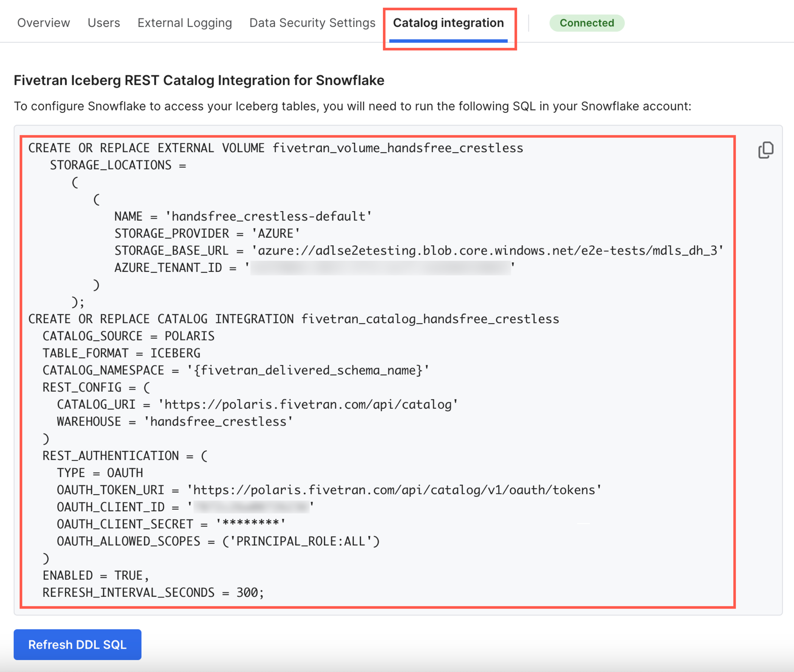Click the REFRESH_INTERVAL_SECONDS = 300 line
This screenshot has width=794, height=672.
(153, 592)
